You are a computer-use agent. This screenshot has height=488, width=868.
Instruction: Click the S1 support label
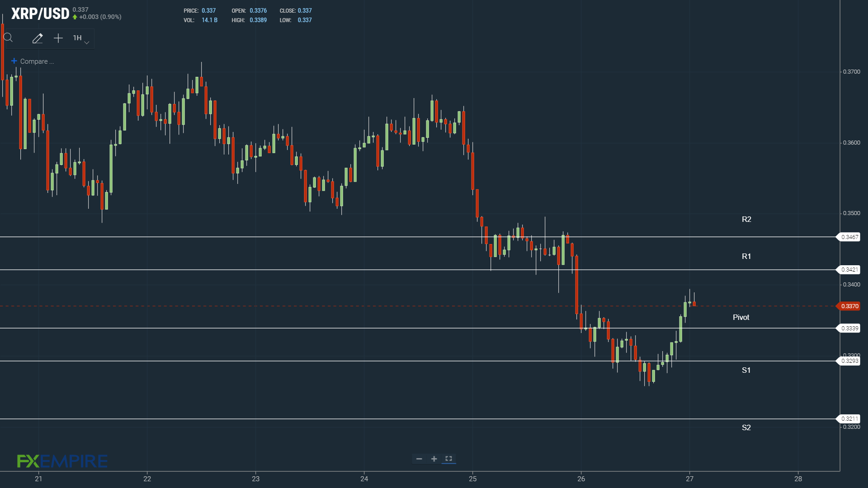[746, 371]
